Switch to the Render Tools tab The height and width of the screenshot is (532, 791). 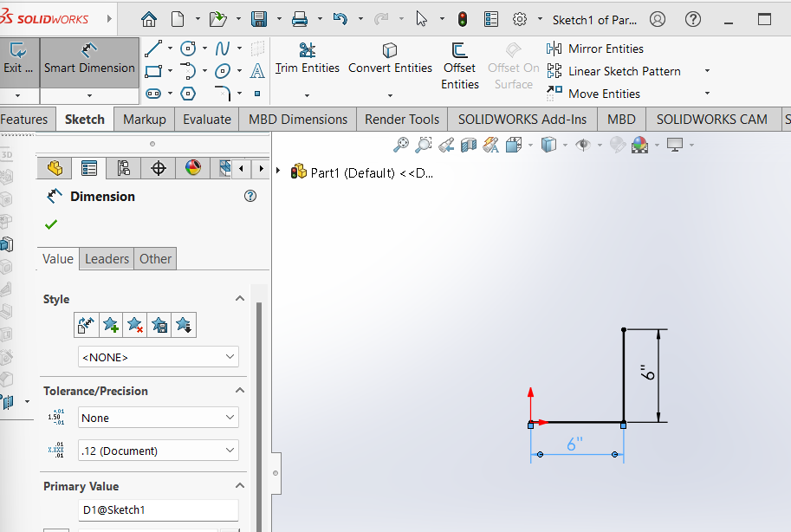pos(402,120)
